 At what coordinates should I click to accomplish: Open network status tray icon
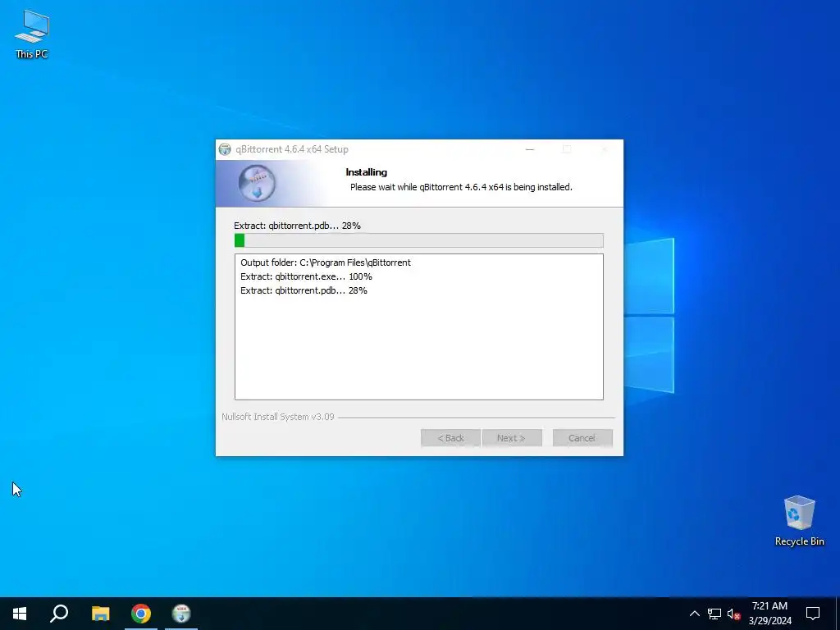714,614
